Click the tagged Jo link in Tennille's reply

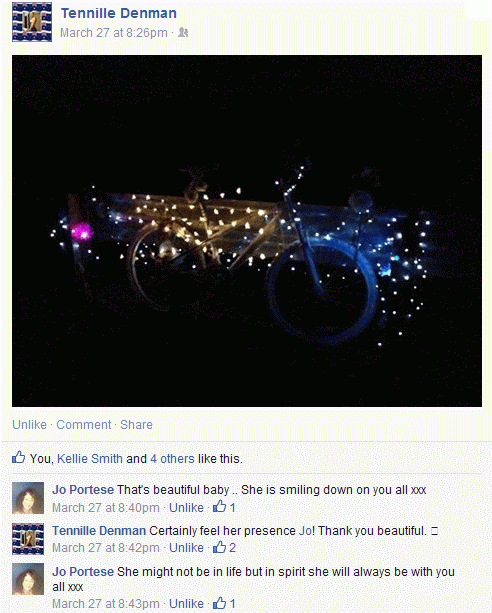[x=305, y=531]
